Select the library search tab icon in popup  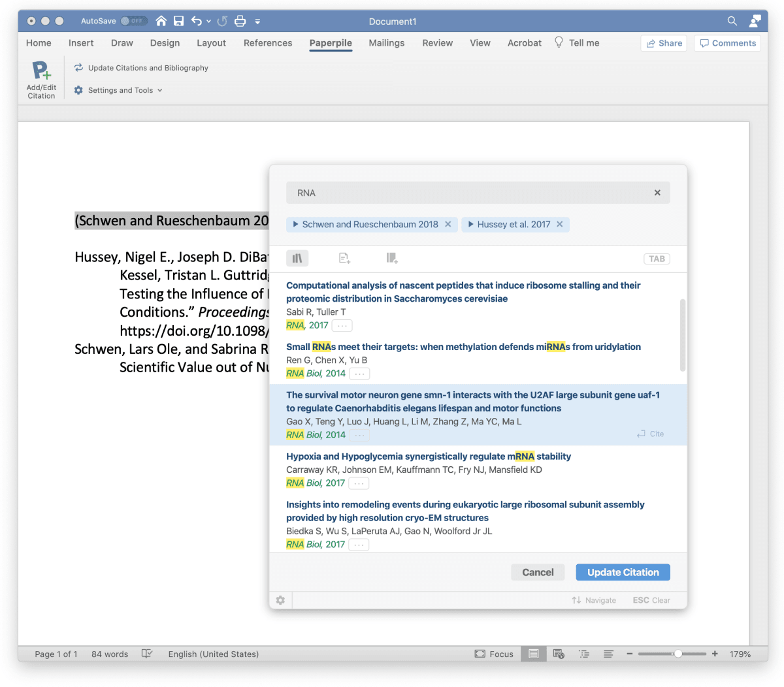tap(297, 259)
